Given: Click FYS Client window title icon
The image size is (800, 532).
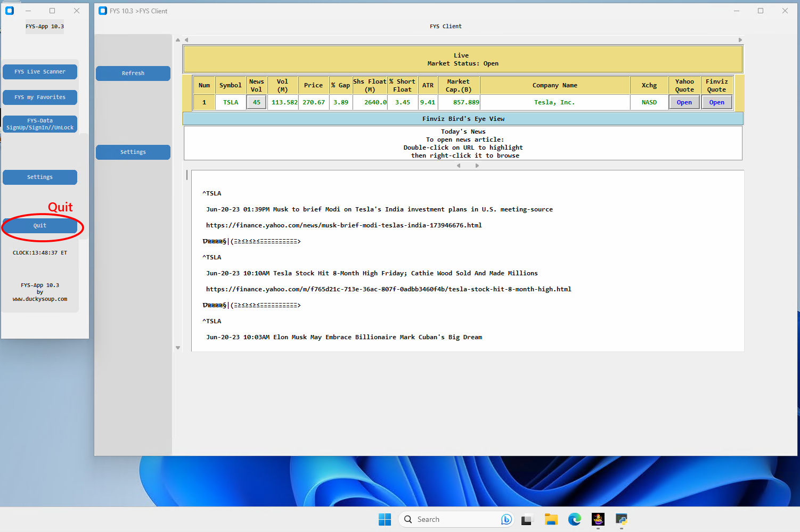Looking at the screenshot, I should (103, 11).
